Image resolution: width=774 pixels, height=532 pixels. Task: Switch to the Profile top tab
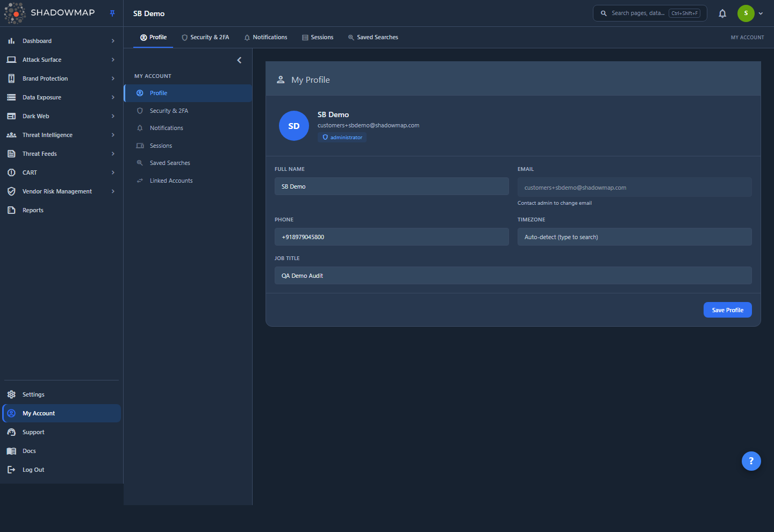(x=153, y=38)
